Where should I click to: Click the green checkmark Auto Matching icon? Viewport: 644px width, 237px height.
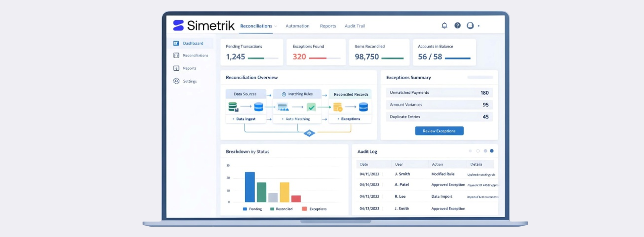pos(311,107)
